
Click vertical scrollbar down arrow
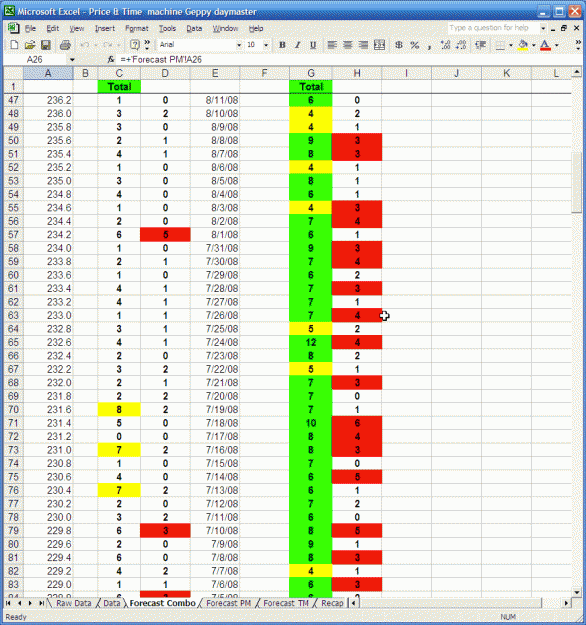tap(576, 592)
